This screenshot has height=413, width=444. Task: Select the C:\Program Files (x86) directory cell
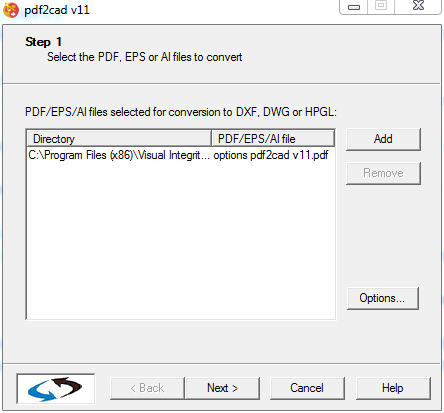(119, 155)
